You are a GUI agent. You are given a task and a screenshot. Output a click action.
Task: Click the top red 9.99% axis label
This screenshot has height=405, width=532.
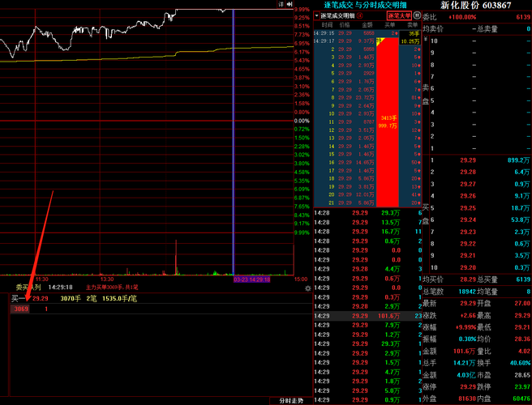[302, 10]
